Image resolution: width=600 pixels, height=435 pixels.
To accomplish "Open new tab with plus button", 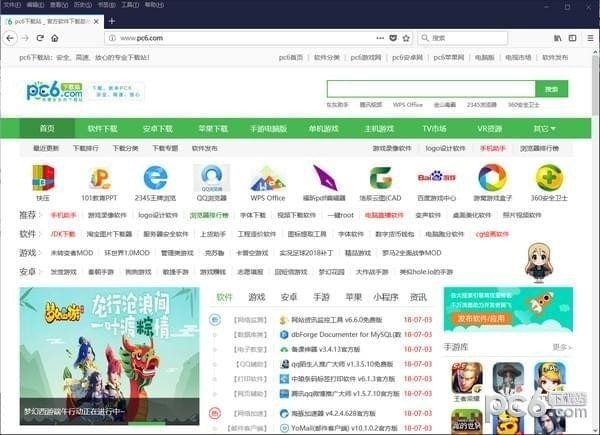I will tap(111, 20).
